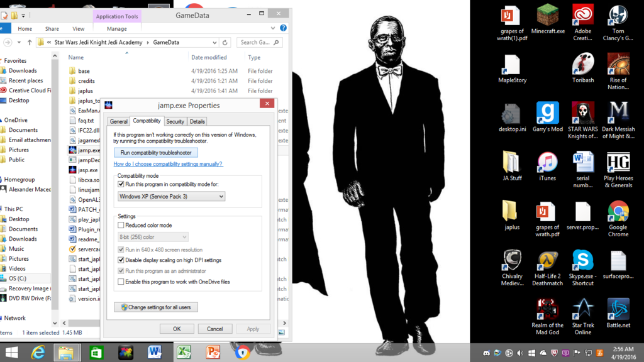The image size is (644, 362).
Task: Expand the Explorer ribbon chevron
Action: coord(273,28)
